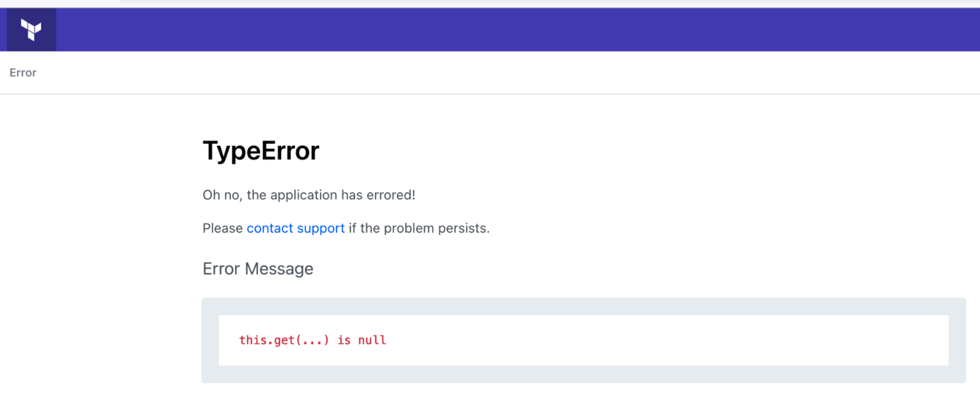Click the word "application" in the error sentence
980x409 pixels.
pos(304,195)
